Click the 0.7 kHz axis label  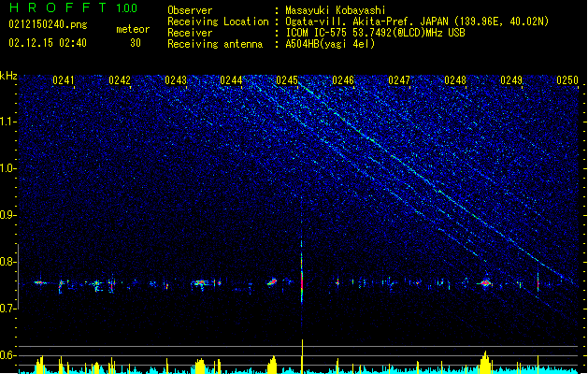tap(8, 309)
